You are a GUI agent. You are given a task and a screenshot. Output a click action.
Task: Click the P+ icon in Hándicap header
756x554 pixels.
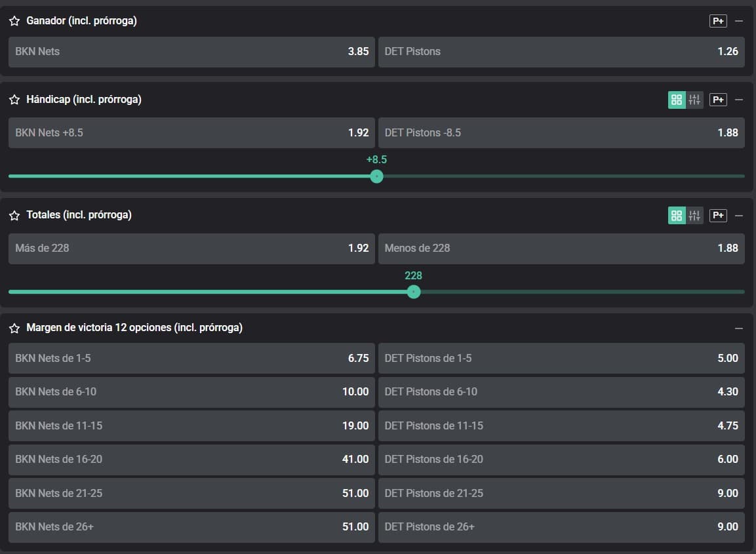(x=718, y=100)
